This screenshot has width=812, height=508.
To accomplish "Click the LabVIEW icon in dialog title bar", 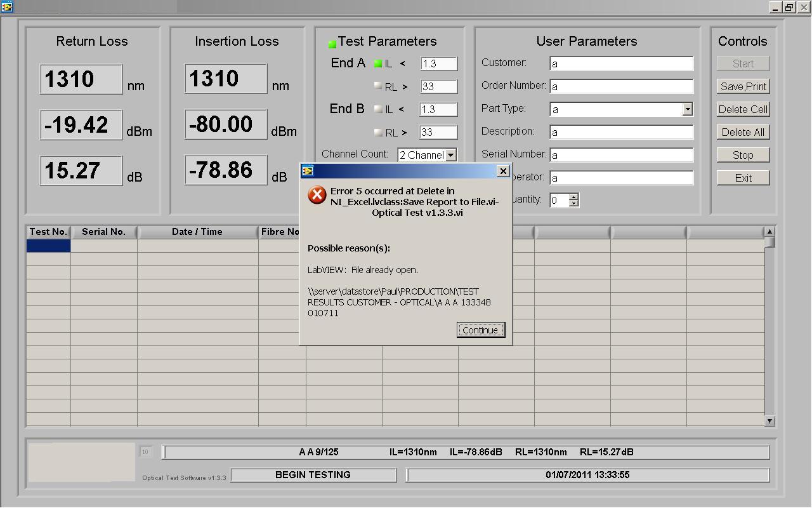I will [x=308, y=171].
